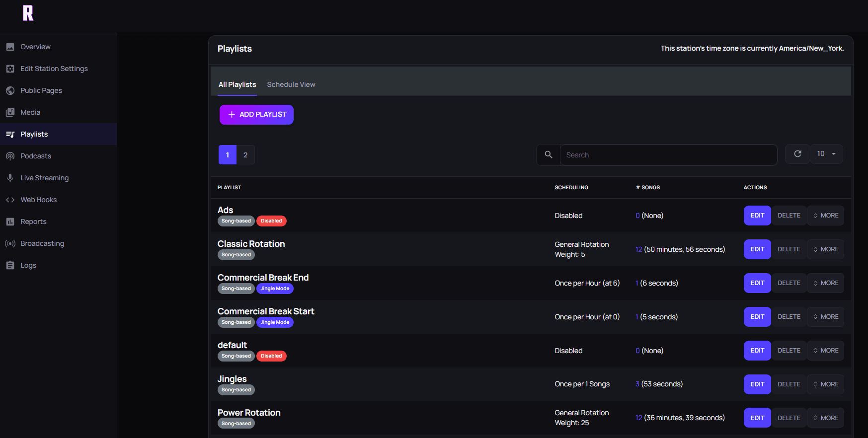The image size is (868, 438).
Task: Open Media in the sidebar menu
Action: pyautogui.click(x=58, y=112)
